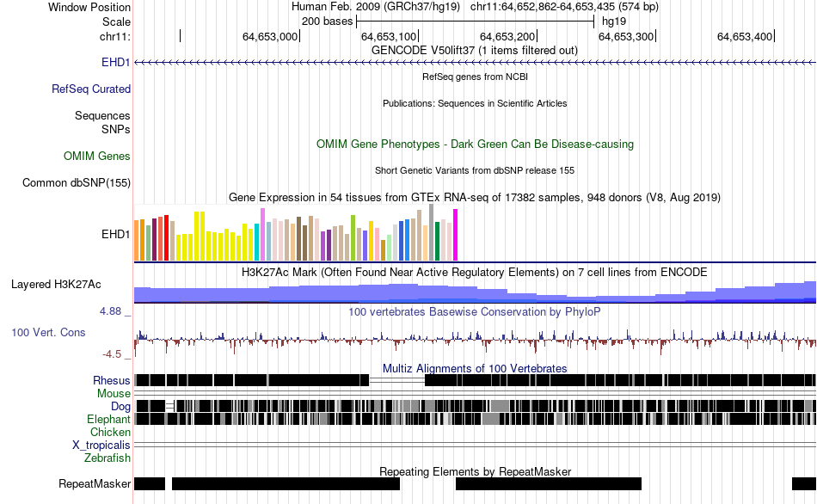Click the RepeatMasker track label
Viewport: 817px width, 504px height.
(x=95, y=484)
